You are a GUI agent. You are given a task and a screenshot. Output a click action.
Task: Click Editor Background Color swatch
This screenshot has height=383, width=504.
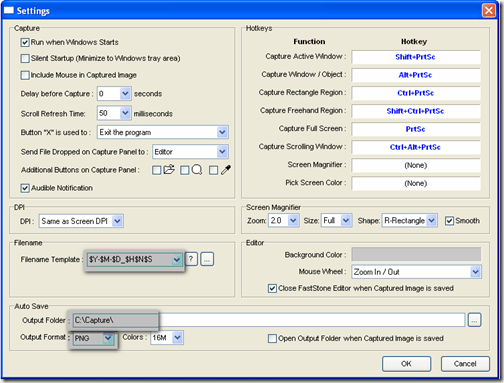(416, 254)
